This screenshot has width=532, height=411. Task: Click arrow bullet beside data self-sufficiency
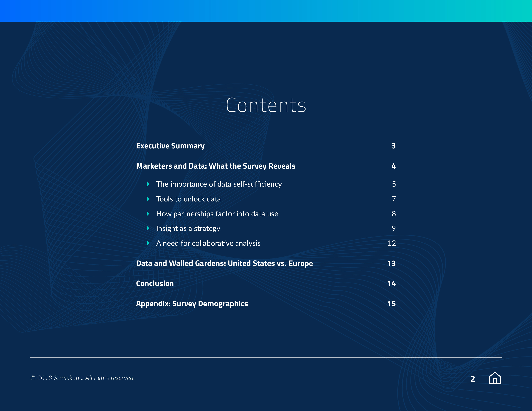148,184
